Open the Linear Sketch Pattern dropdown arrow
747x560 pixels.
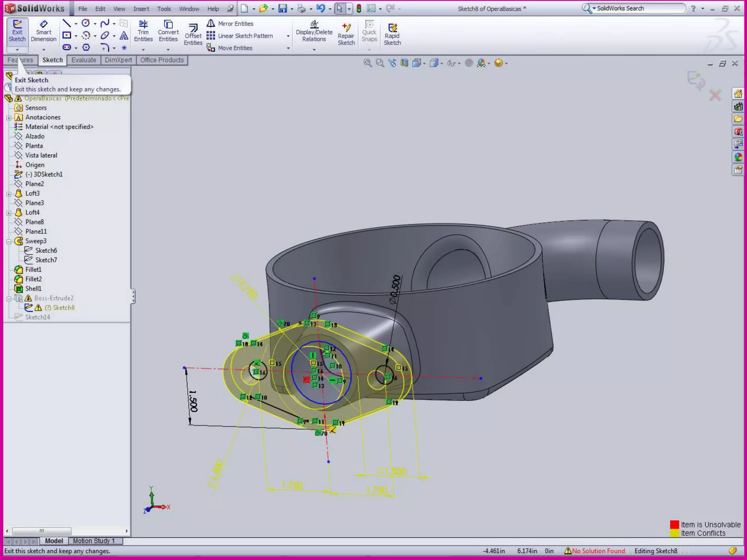(x=288, y=36)
